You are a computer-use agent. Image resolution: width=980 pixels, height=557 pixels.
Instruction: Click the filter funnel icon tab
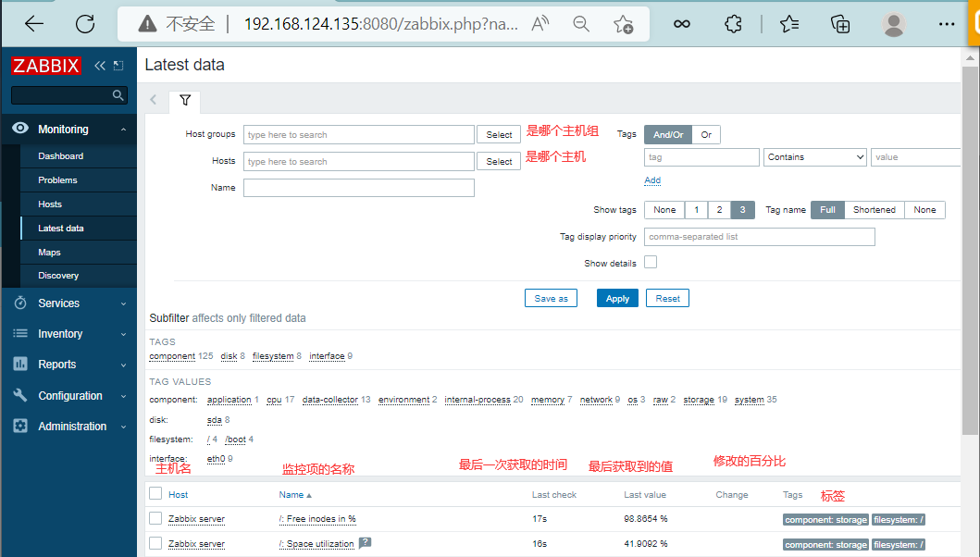point(185,100)
